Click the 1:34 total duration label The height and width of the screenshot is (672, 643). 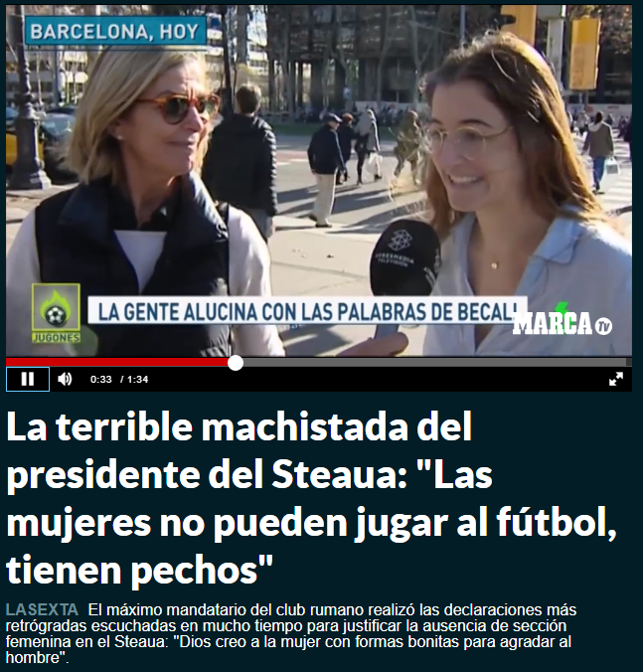pos(137,380)
